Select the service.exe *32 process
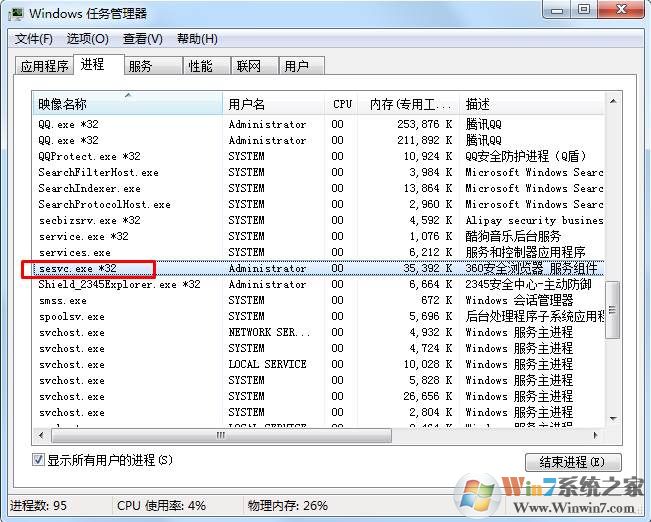 click(318, 236)
